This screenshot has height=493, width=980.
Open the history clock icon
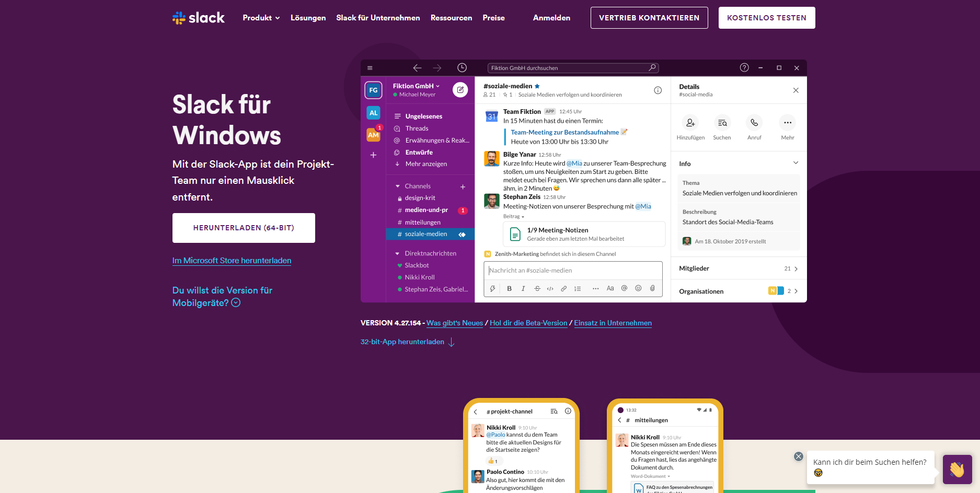[x=462, y=68]
